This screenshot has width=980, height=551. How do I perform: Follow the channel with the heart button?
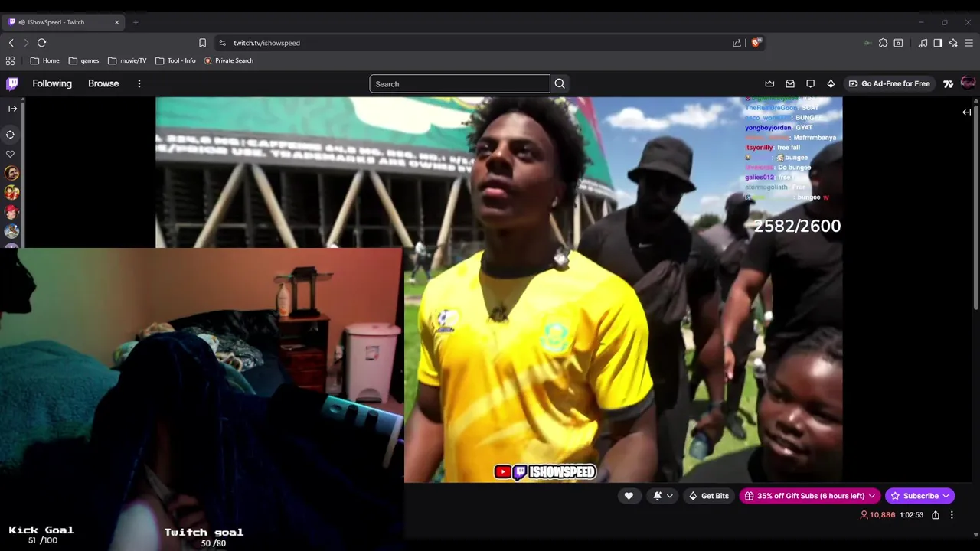[x=629, y=496]
